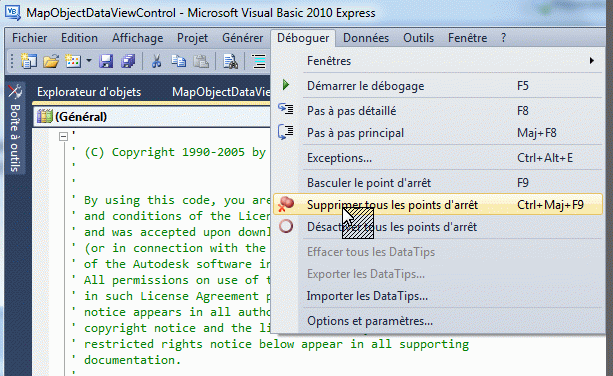
Task: Expand the Fenêtres submenu arrow
Action: pos(592,61)
